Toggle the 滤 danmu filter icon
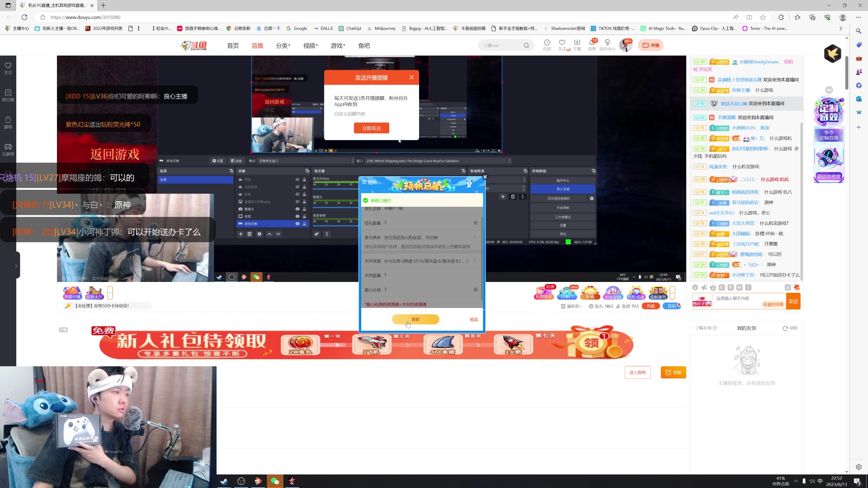 click(788, 287)
